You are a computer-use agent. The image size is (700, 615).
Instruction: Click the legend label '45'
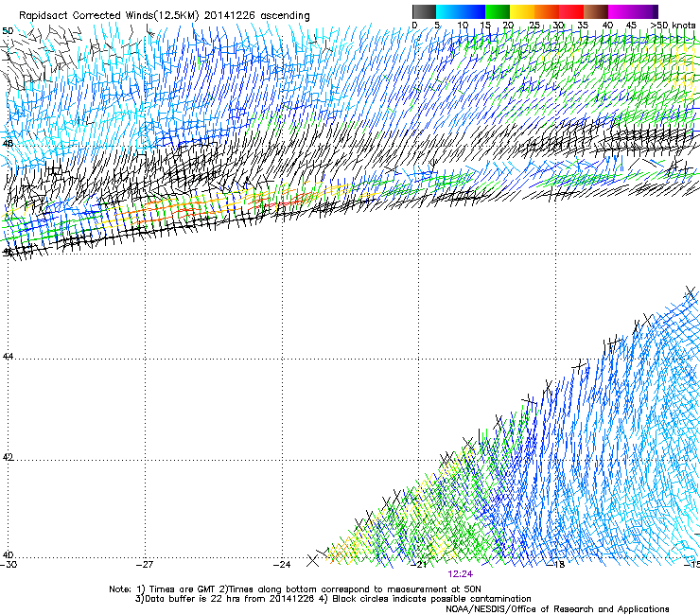tap(631, 26)
